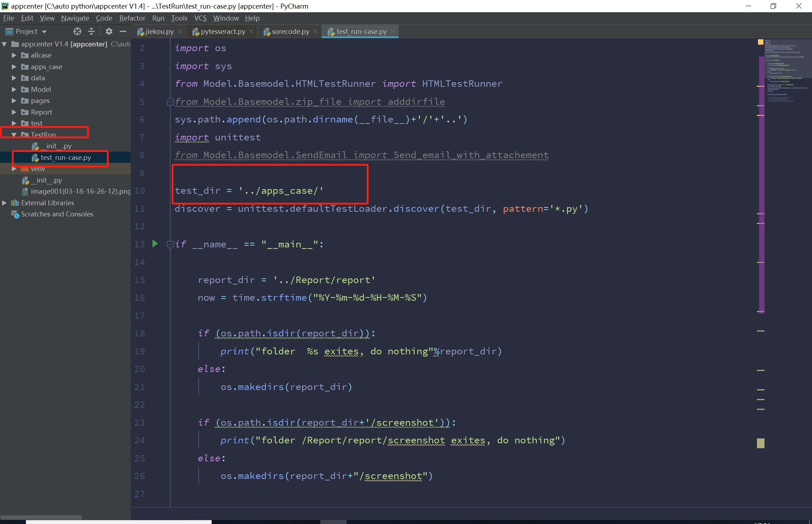Close the jiekou.py editor tab

coord(180,31)
